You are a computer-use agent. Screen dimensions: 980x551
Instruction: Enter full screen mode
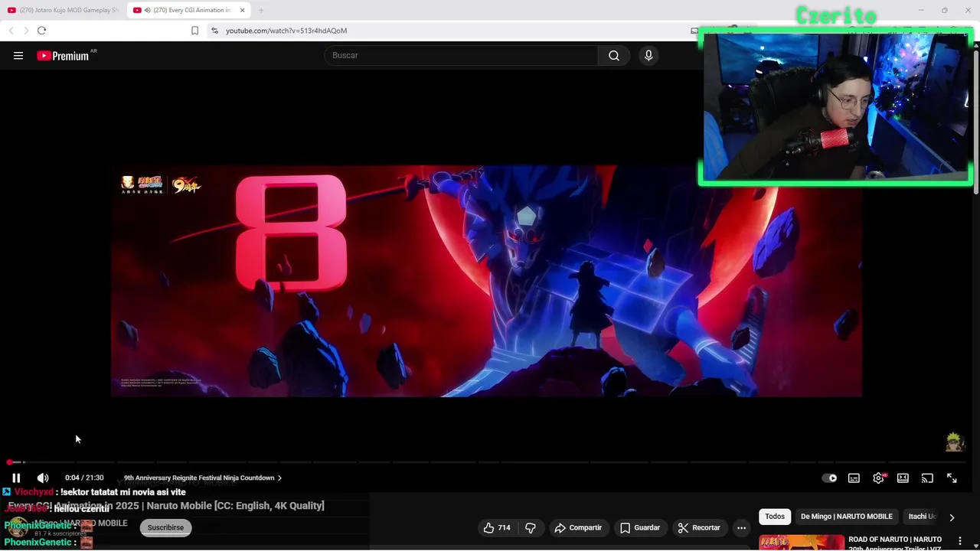point(952,478)
